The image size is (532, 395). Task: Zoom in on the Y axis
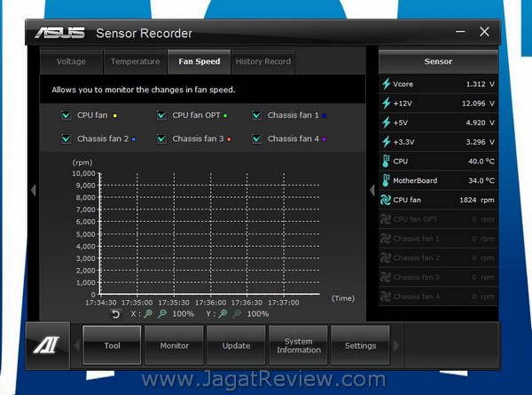coord(223,314)
